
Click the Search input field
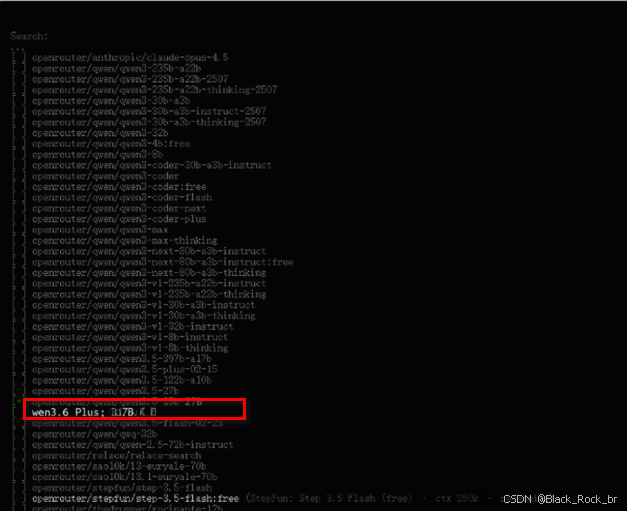(x=29, y=36)
